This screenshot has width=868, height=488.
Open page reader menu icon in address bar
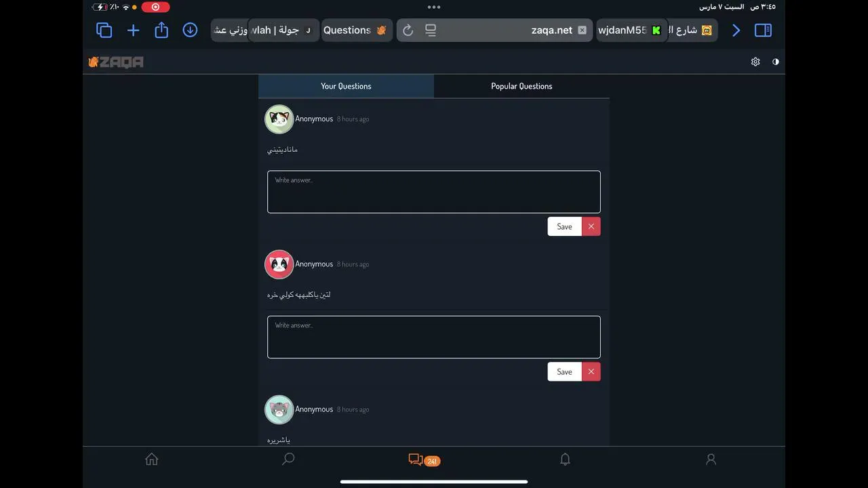tap(431, 30)
